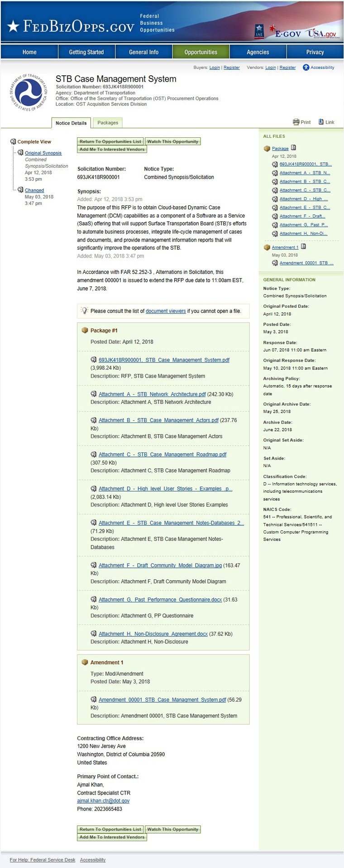Click the Accessibility wheelchair icon
The image size is (344, 868).
306,68
